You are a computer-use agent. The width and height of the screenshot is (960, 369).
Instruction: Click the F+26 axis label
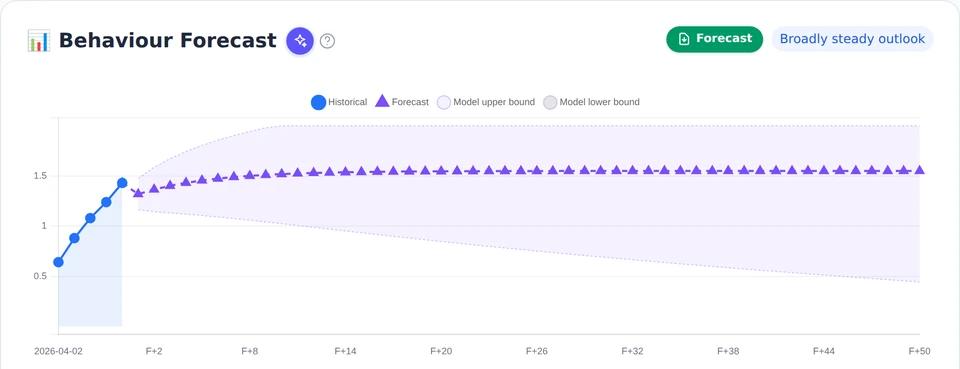[537, 351]
